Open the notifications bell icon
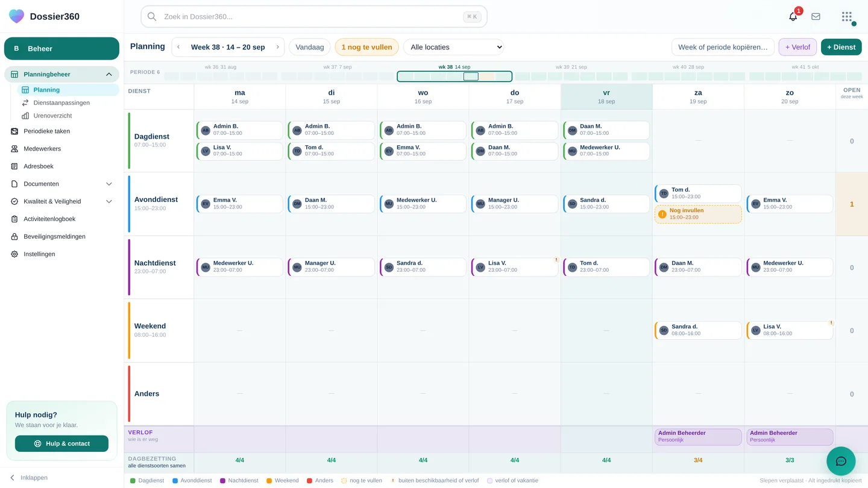The width and height of the screenshot is (868, 488). point(793,16)
